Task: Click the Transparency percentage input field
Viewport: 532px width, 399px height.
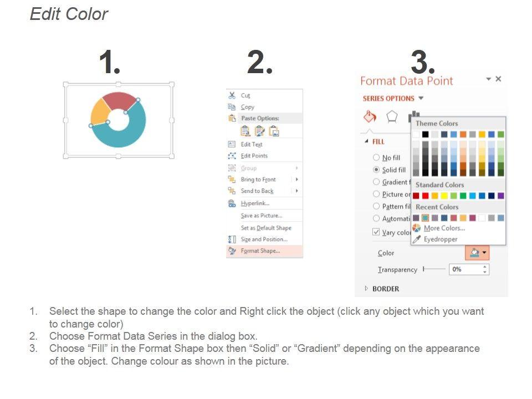Action: [x=465, y=269]
